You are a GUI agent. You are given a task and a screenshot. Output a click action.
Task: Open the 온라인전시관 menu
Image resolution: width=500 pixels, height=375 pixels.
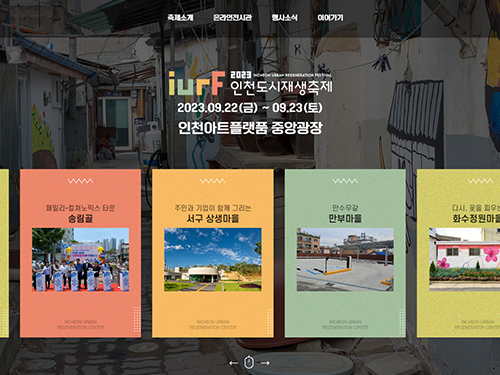[232, 18]
